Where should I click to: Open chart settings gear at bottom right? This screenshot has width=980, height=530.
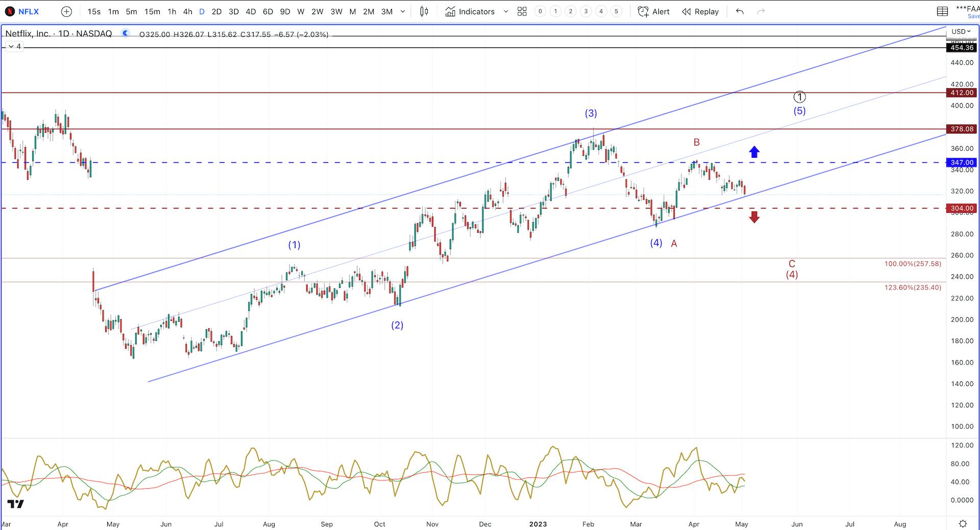[963, 524]
